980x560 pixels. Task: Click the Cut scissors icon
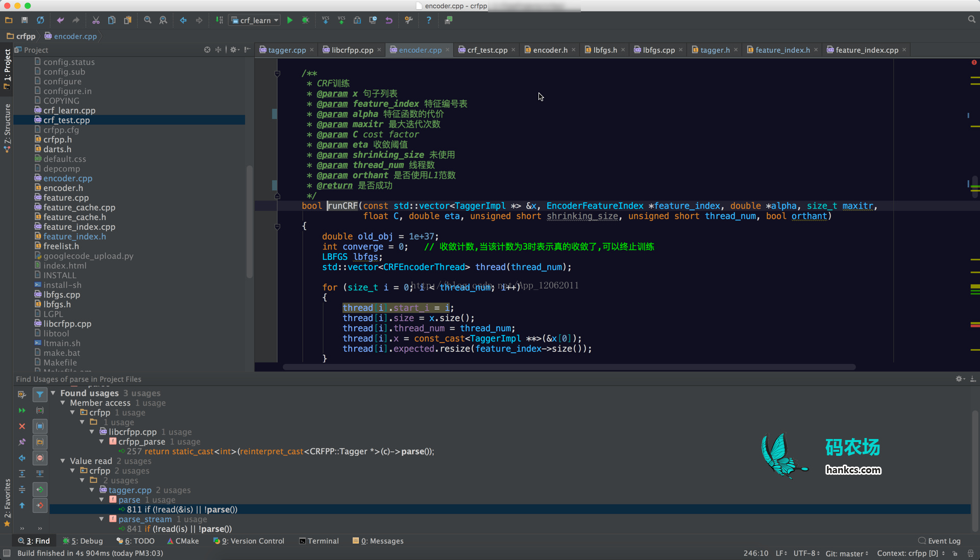coord(96,20)
